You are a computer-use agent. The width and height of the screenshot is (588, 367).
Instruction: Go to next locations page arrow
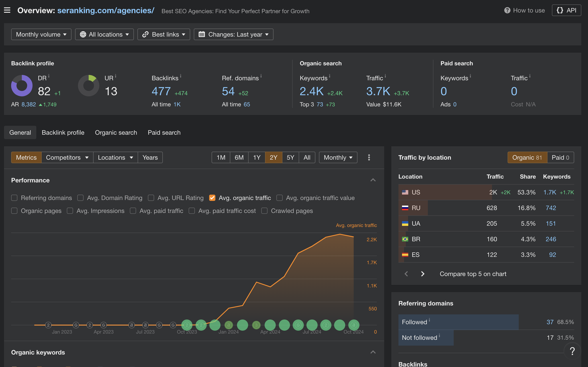[x=423, y=274]
